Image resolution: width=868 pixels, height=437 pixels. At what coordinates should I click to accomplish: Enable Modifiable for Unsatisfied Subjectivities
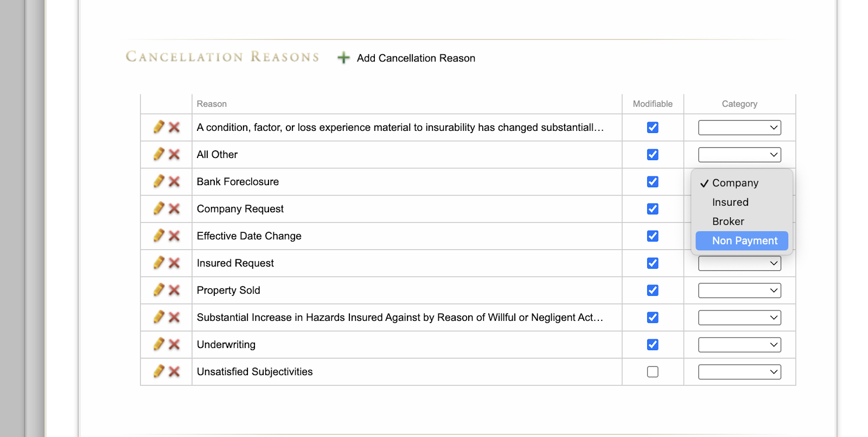[653, 372]
